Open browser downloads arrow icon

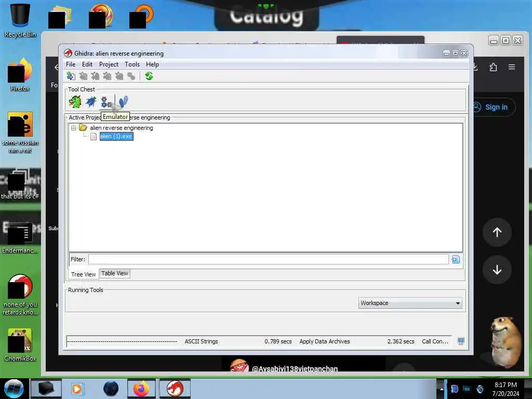pyautogui.click(x=476, y=67)
